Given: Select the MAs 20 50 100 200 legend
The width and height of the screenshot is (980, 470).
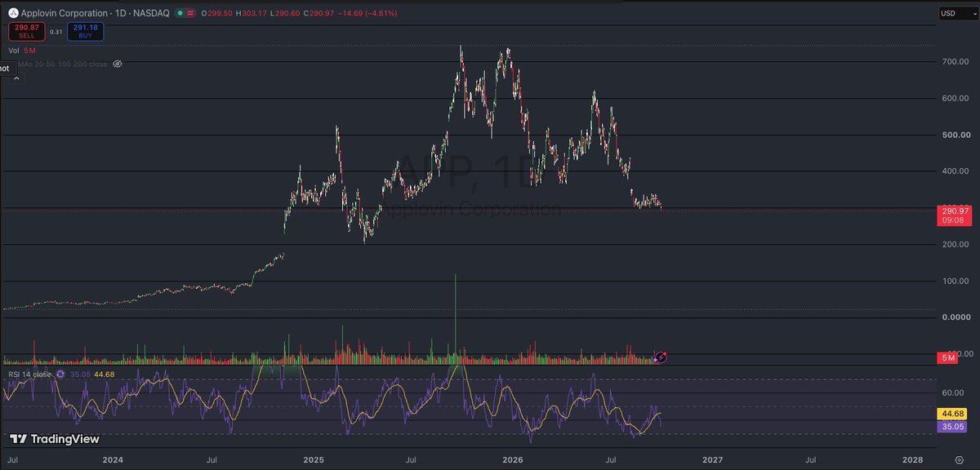Looking at the screenshot, I should [x=61, y=63].
